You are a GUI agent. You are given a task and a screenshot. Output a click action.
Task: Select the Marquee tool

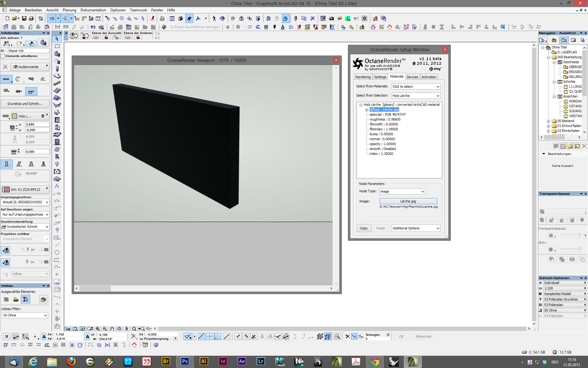click(57, 46)
